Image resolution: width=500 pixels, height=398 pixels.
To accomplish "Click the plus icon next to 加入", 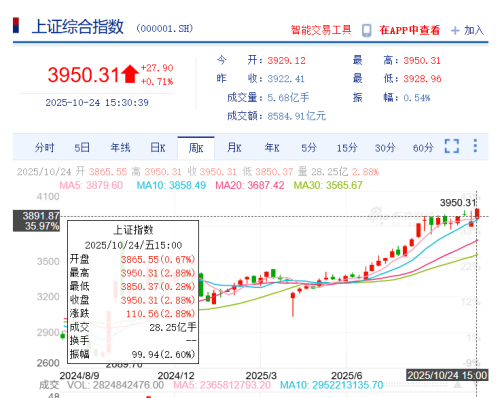I will point(455,31).
